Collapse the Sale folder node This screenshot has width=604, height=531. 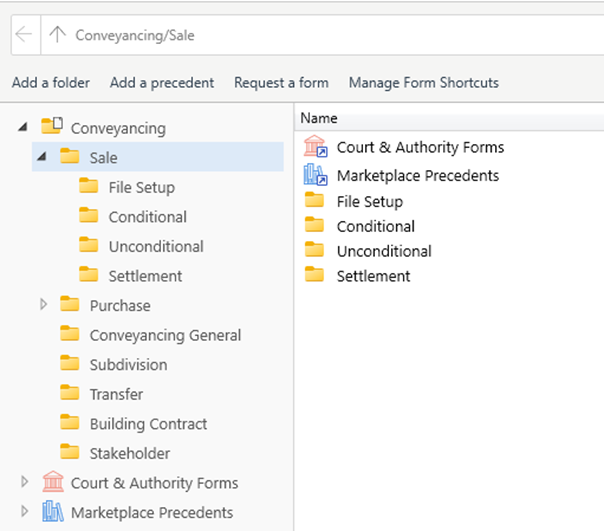point(42,156)
